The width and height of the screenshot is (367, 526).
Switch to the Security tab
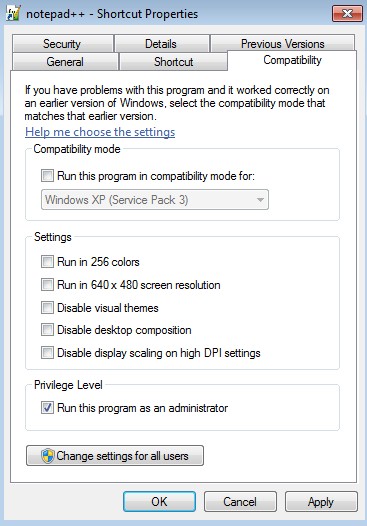62,44
